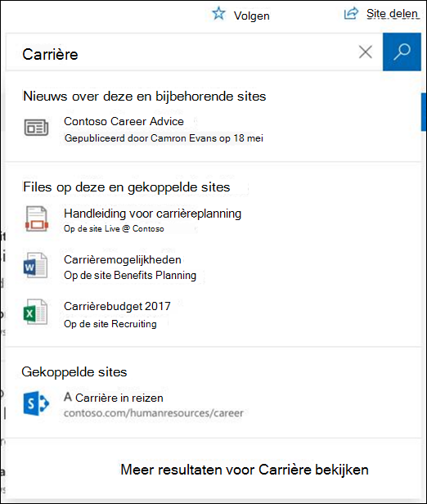
Task: Focus the search field containing Carrière
Action: (x=194, y=52)
